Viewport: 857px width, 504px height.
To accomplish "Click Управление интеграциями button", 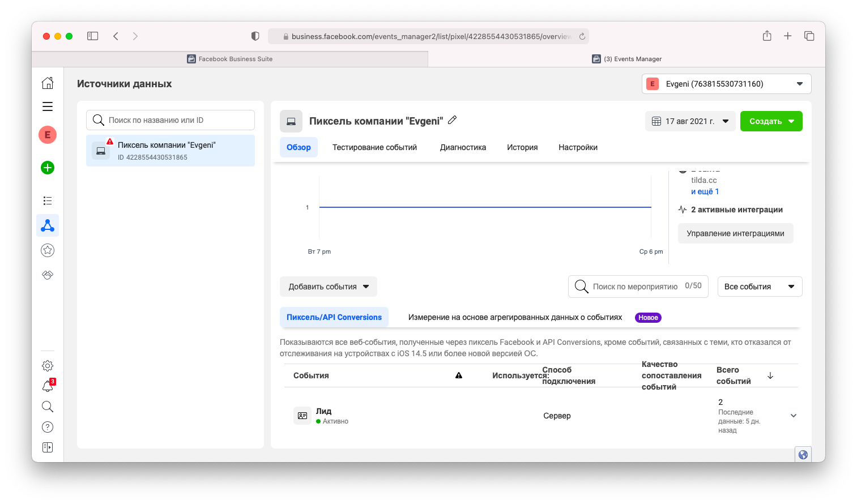I will tap(735, 233).
